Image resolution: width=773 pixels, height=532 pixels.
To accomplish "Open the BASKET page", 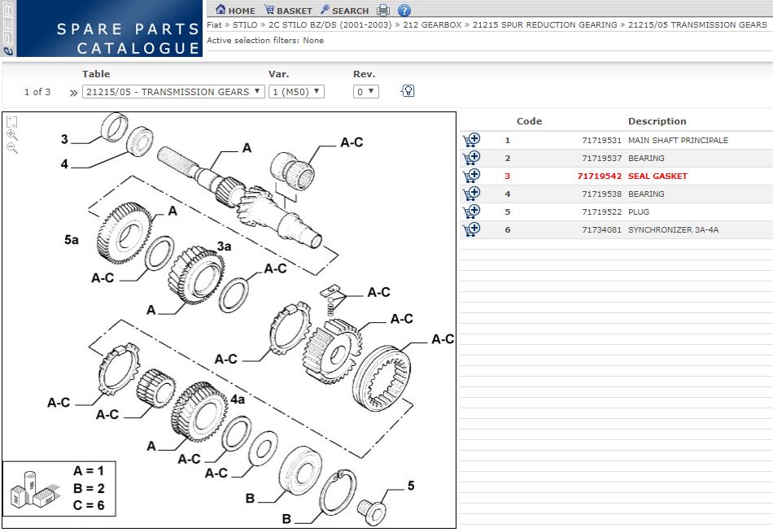I will (288, 11).
